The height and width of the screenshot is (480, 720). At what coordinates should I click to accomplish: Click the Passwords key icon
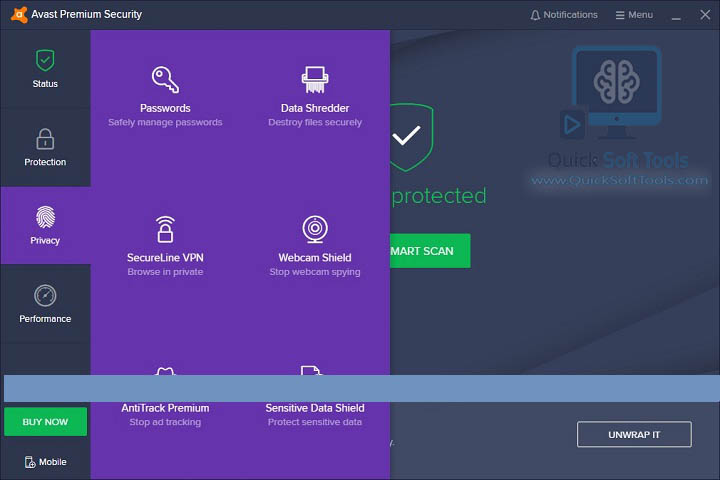(x=165, y=79)
